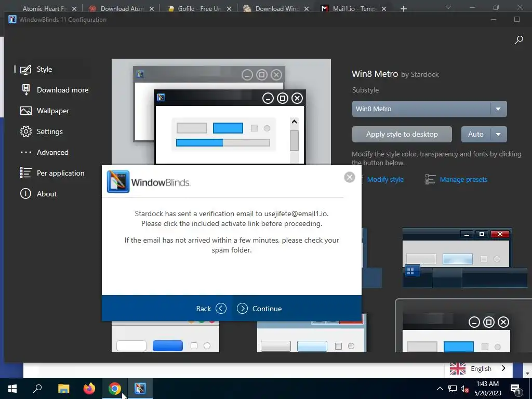Image resolution: width=532 pixels, height=399 pixels.
Task: Open the notification center icon
Action: point(515,389)
